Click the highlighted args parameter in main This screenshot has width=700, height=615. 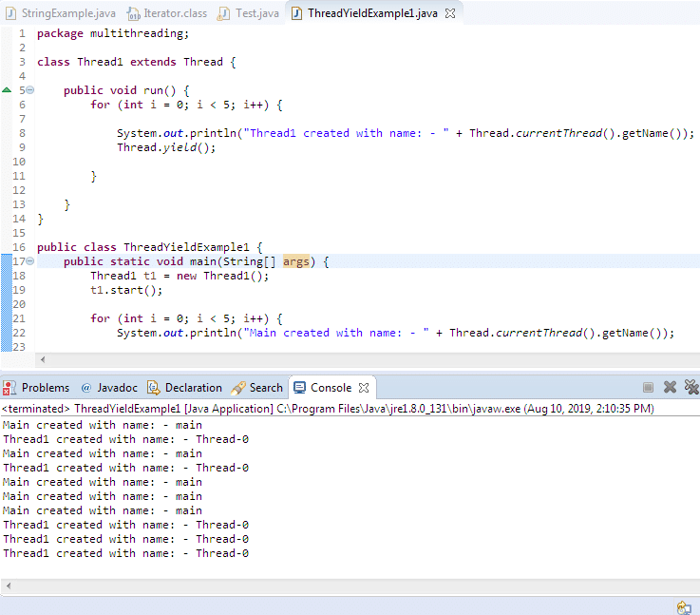296,261
